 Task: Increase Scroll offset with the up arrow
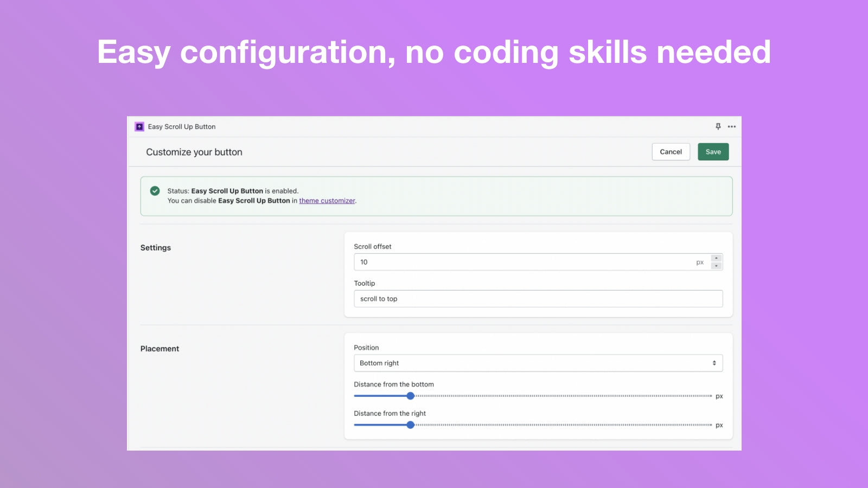click(x=716, y=258)
